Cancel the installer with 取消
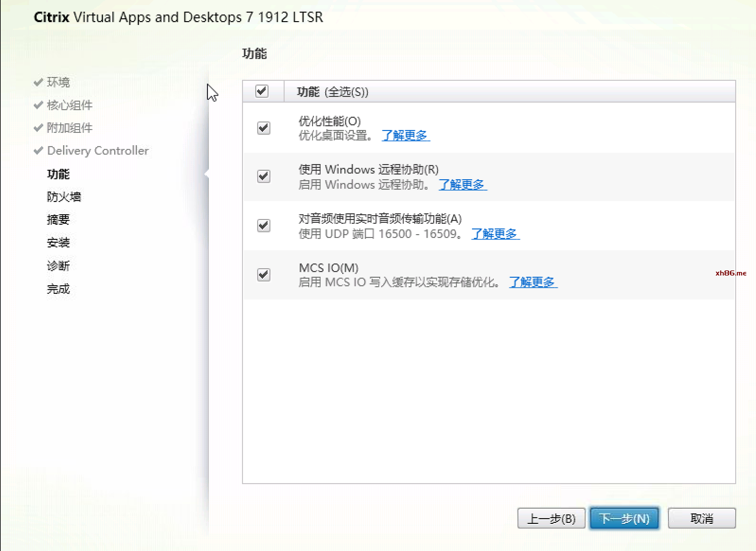The image size is (756, 551). [x=701, y=518]
